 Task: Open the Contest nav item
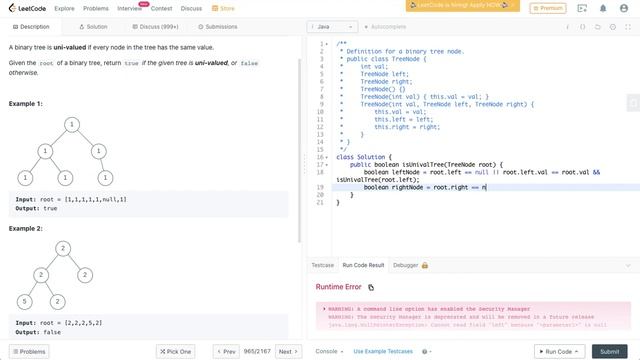click(x=161, y=8)
